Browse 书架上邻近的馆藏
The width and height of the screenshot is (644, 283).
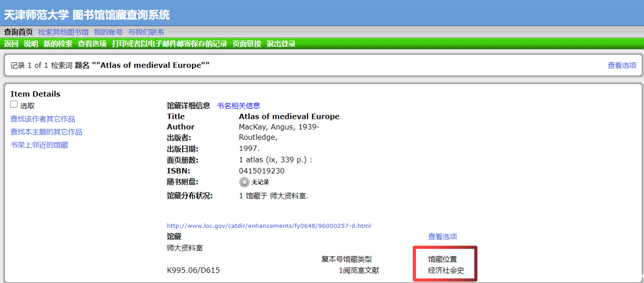click(39, 146)
